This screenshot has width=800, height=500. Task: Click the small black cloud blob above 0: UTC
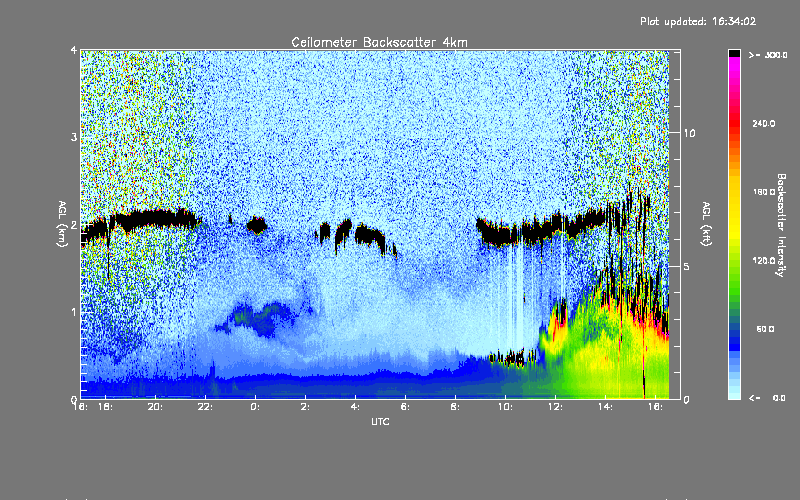[x=257, y=224]
